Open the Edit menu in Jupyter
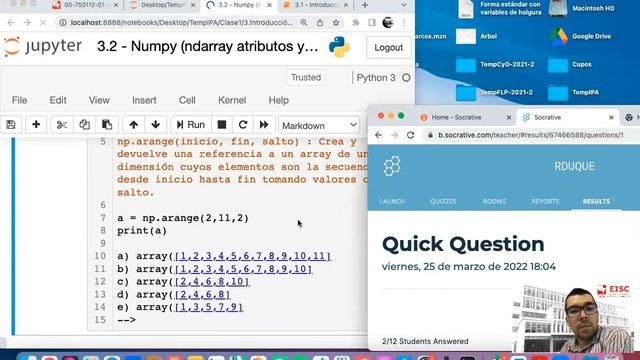This screenshot has height=360, width=640. point(58,100)
